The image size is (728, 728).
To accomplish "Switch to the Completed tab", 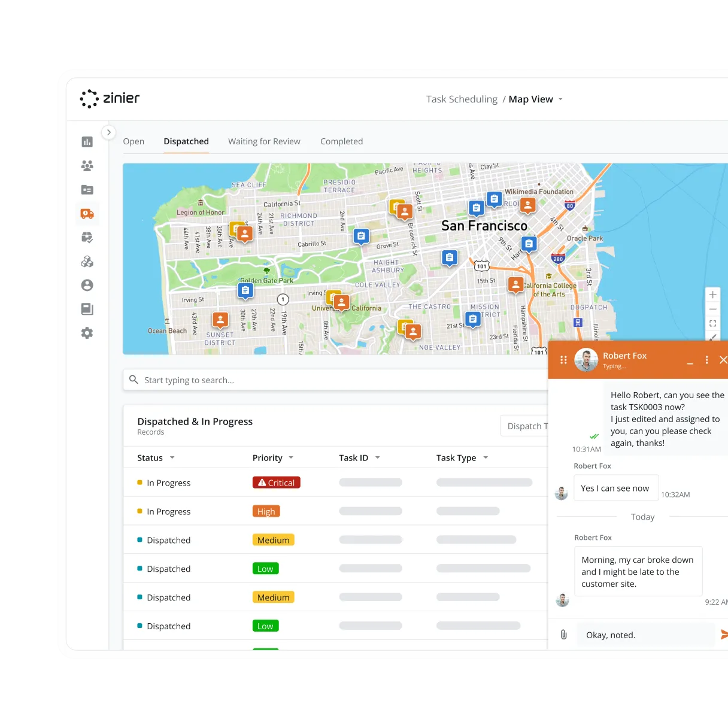I will [x=341, y=141].
